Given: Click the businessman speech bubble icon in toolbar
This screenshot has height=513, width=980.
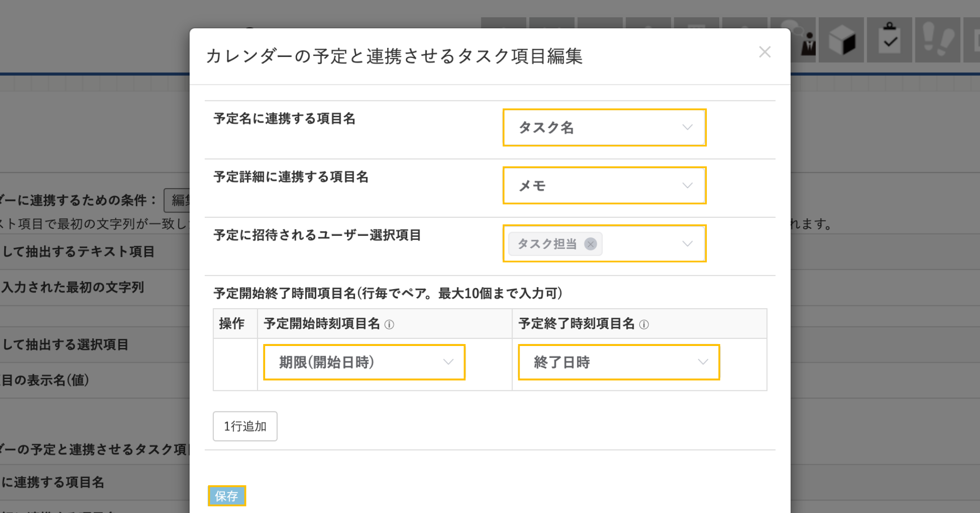Looking at the screenshot, I should click(803, 40).
